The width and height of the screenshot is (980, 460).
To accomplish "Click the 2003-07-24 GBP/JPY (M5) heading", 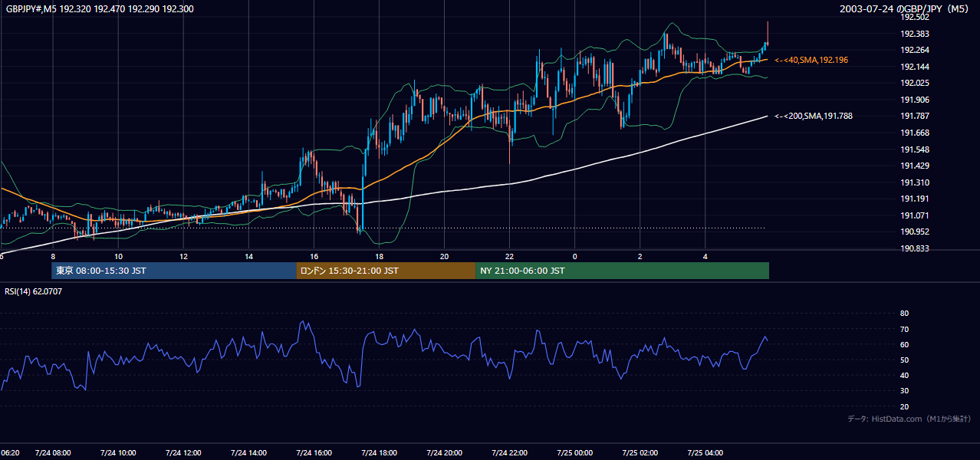I will pyautogui.click(x=905, y=8).
